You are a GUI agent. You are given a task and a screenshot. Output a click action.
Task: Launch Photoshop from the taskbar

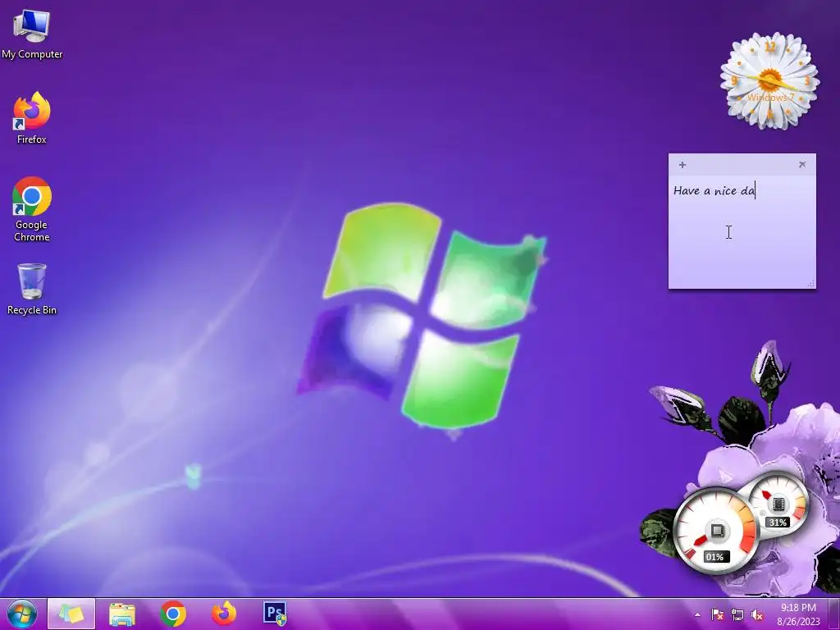click(x=275, y=614)
